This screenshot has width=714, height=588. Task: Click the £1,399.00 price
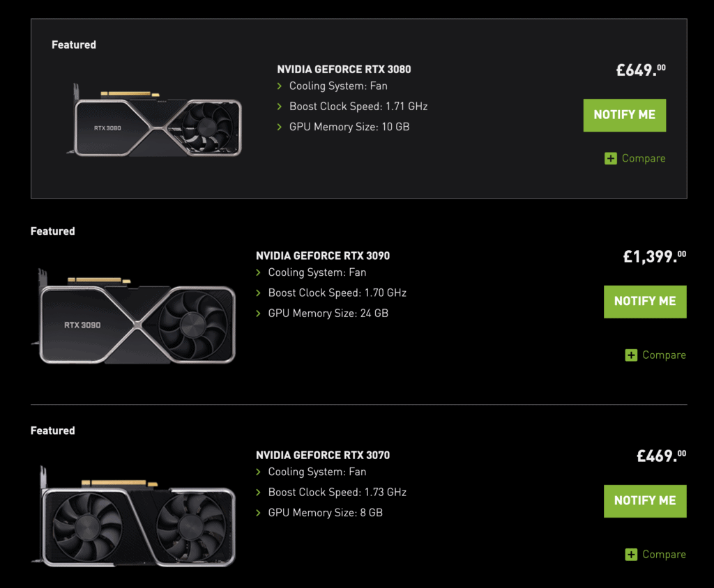654,256
